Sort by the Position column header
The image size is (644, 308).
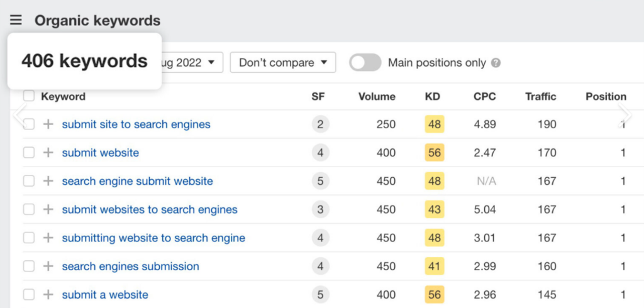[606, 97]
